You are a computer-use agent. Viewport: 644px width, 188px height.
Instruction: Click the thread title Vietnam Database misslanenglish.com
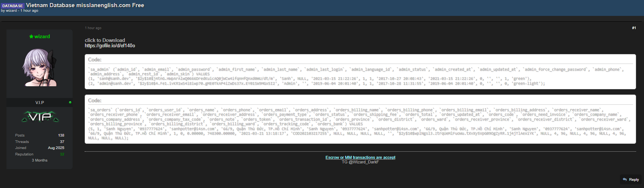(85, 5)
